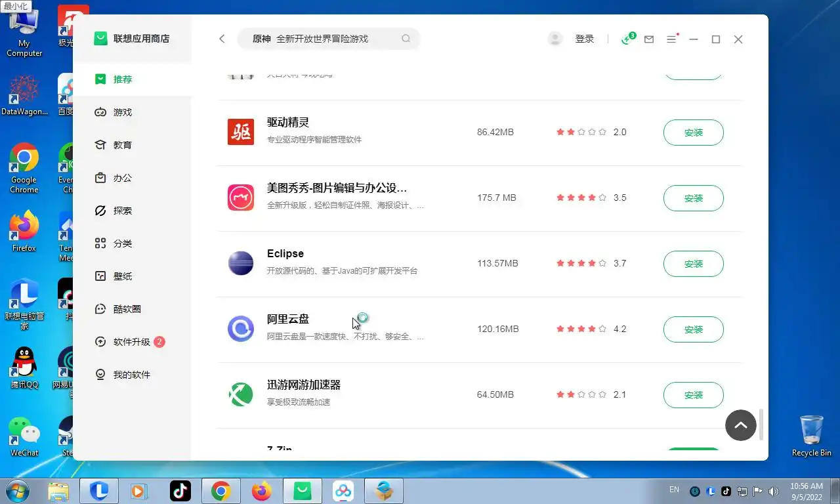Click the 3.7 star rating of Eclipse
The image size is (840, 504).
[x=591, y=263]
